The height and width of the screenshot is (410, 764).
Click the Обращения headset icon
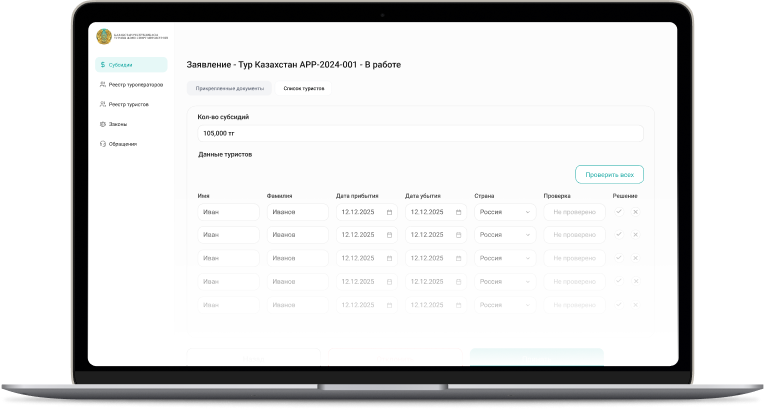click(x=103, y=144)
